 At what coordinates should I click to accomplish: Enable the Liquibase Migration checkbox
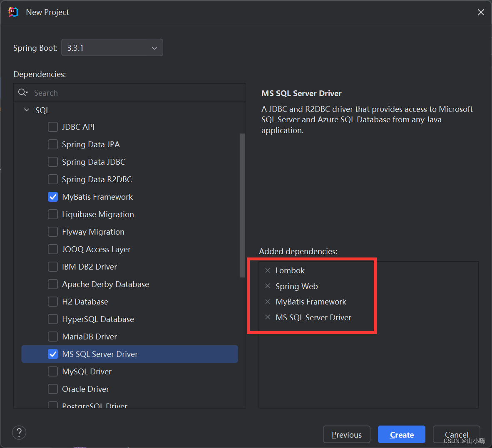point(53,215)
